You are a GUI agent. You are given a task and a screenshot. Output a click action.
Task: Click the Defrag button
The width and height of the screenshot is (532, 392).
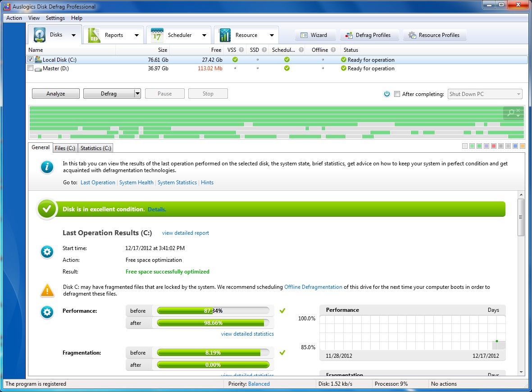109,94
